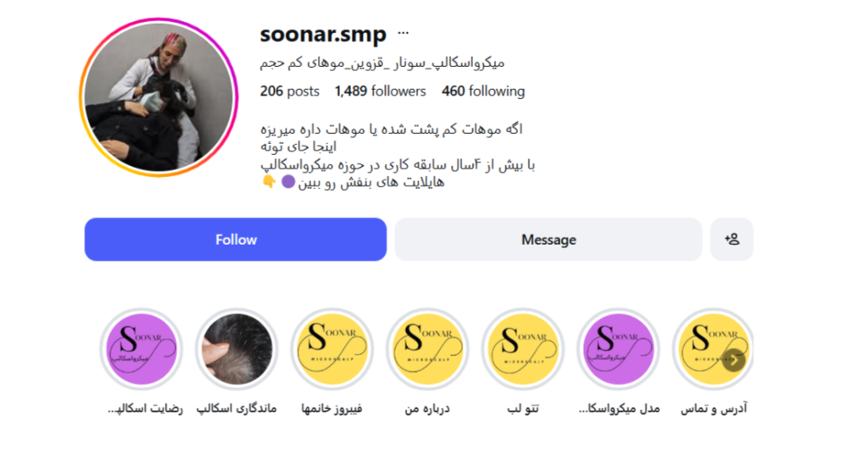Open the profile picture story ring
The width and height of the screenshot is (868, 454).
[x=159, y=97]
